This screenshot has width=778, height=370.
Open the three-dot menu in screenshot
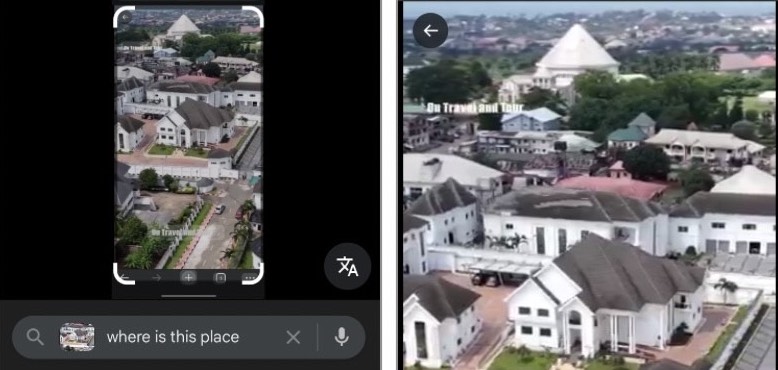tap(250, 278)
